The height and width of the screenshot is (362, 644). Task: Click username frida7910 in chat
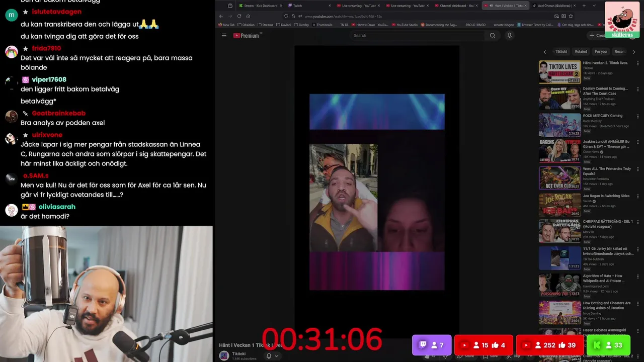pyautogui.click(x=46, y=48)
